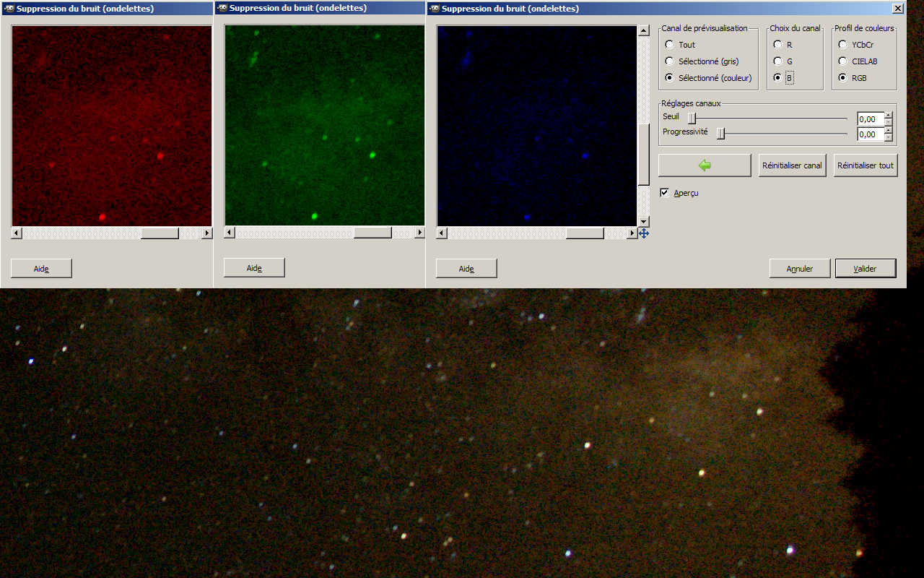The height and width of the screenshot is (578, 924).
Task: Decrease Progressivité value with down stepper
Action: click(888, 138)
